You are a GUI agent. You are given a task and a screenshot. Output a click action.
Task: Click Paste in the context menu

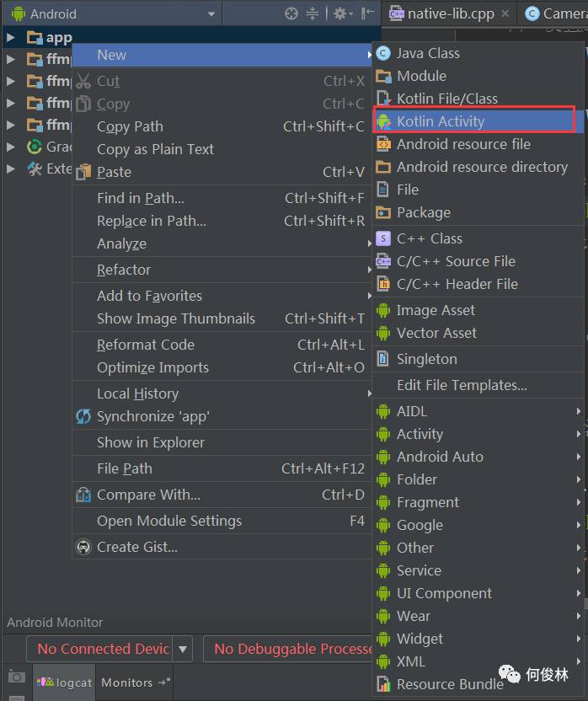pyautogui.click(x=222, y=172)
